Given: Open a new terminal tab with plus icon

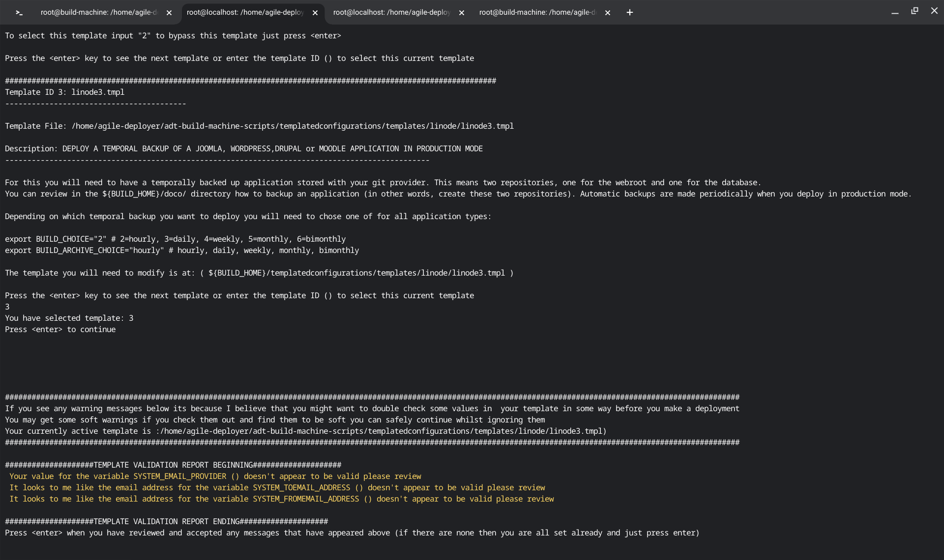Looking at the screenshot, I should click(629, 13).
